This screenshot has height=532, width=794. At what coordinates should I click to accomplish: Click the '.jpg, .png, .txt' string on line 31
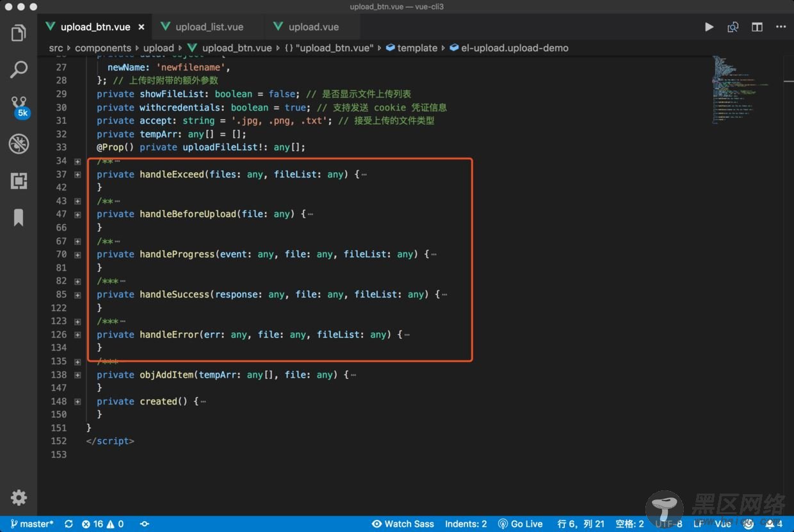[279, 120]
